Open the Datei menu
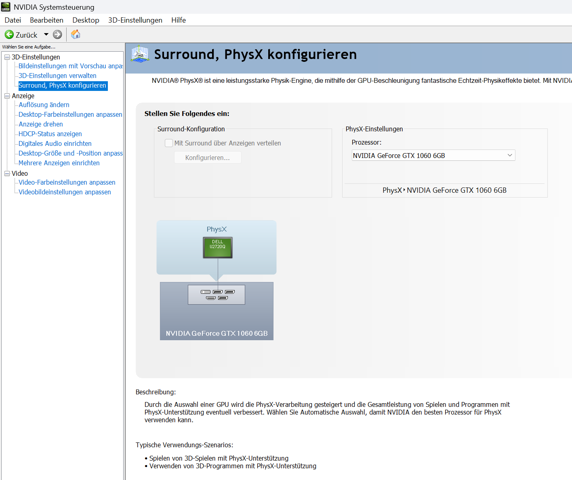This screenshot has height=480, width=572. click(13, 20)
